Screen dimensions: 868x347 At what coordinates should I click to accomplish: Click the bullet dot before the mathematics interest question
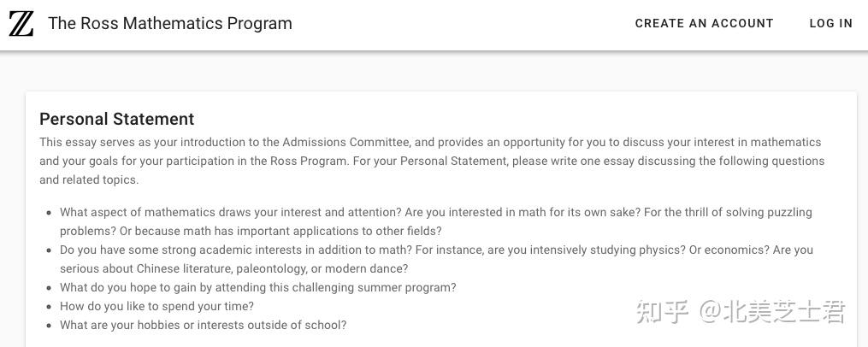click(50, 213)
